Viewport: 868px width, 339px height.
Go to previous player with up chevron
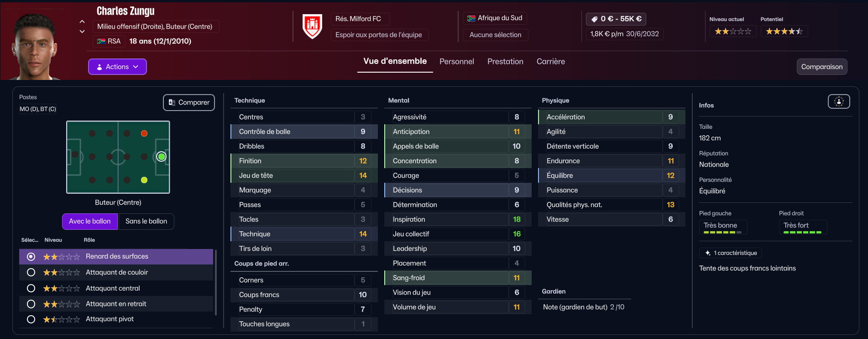(x=82, y=21)
